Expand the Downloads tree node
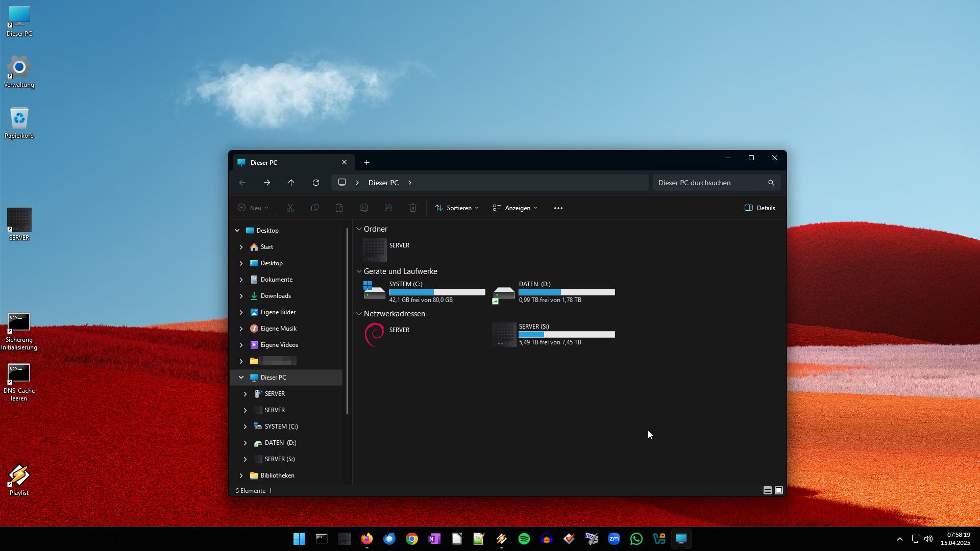This screenshot has height=551, width=980. (x=241, y=296)
